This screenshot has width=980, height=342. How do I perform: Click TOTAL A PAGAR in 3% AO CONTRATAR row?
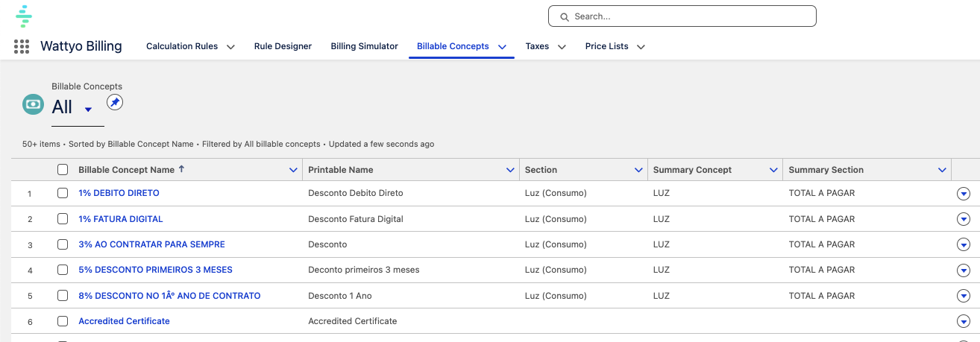[821, 244]
